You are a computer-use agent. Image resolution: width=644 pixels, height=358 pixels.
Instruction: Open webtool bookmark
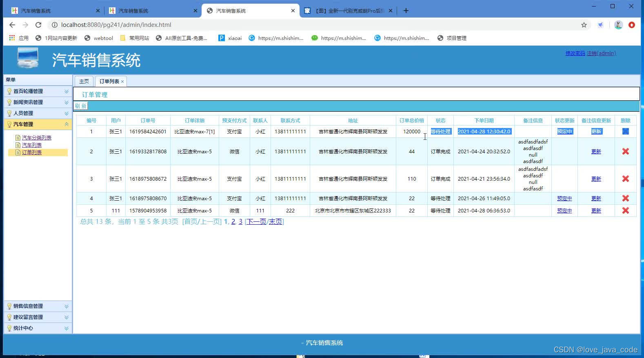point(99,38)
